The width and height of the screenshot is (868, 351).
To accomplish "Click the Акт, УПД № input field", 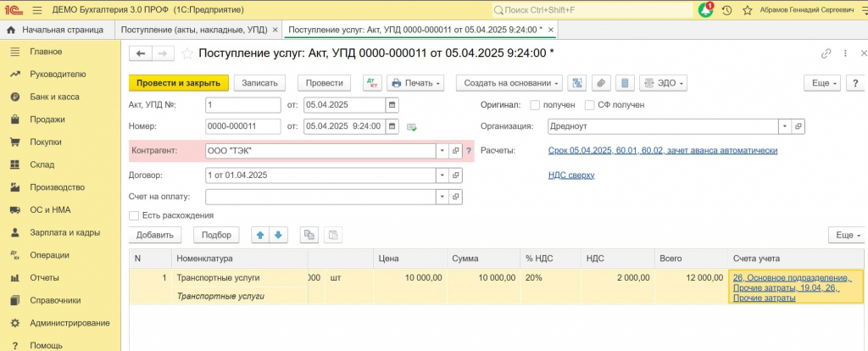I will click(243, 104).
